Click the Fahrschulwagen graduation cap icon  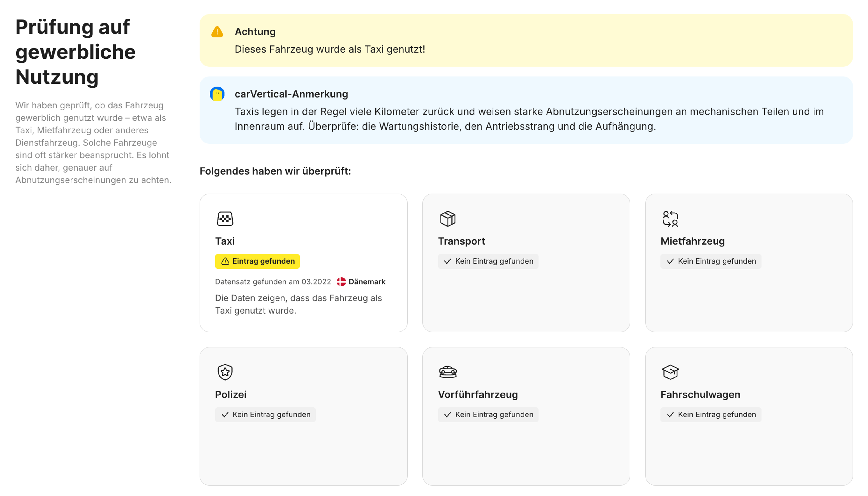pyautogui.click(x=670, y=372)
